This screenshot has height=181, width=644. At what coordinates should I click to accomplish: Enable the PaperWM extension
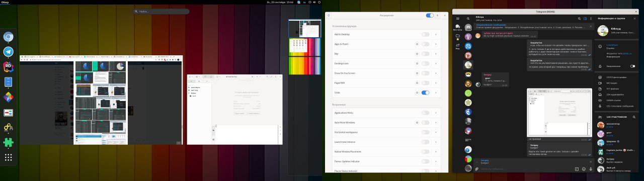pyautogui.click(x=425, y=83)
